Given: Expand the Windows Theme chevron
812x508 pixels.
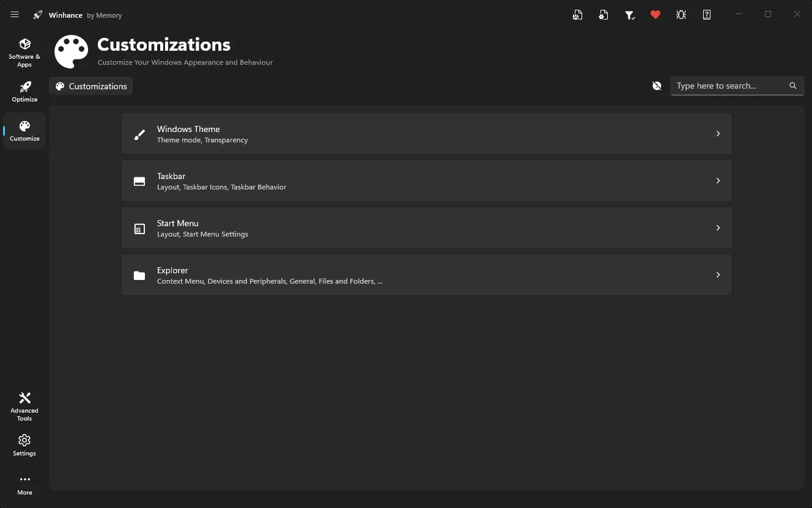Looking at the screenshot, I should coord(718,133).
